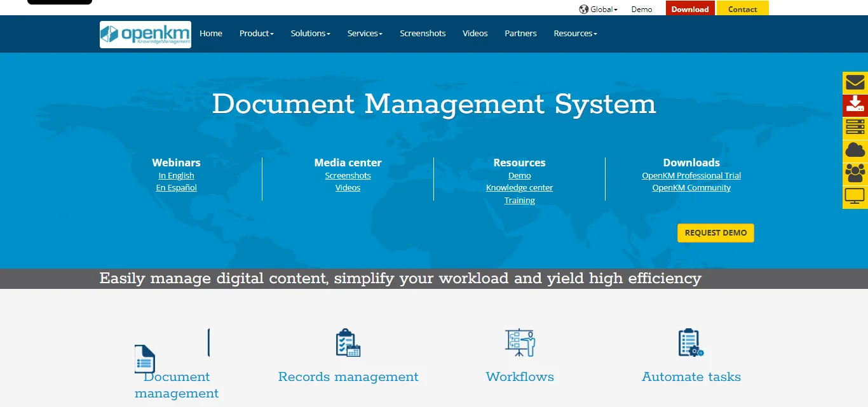
Task: Click the cloud icon in sidebar
Action: [855, 151]
